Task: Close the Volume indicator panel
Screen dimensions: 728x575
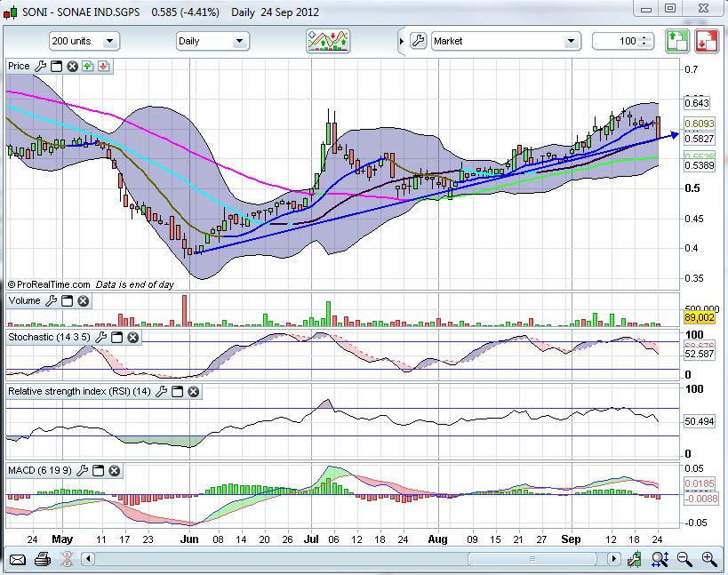Action: coord(84,301)
